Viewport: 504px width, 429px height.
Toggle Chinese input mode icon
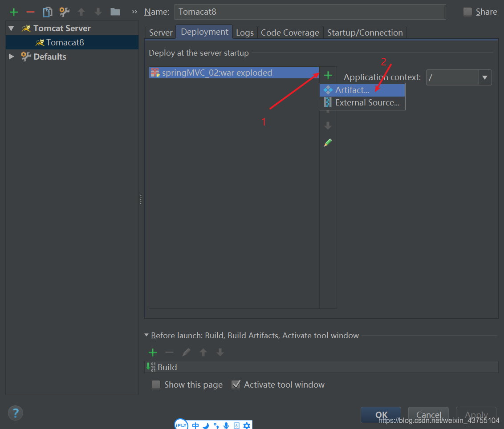click(195, 425)
